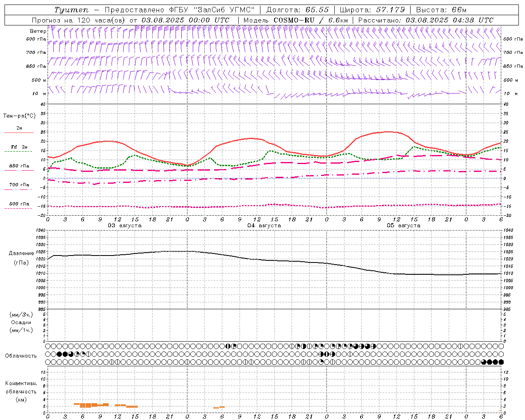Select the Прогноз на 120 часа(ов) text

(x=79, y=20)
